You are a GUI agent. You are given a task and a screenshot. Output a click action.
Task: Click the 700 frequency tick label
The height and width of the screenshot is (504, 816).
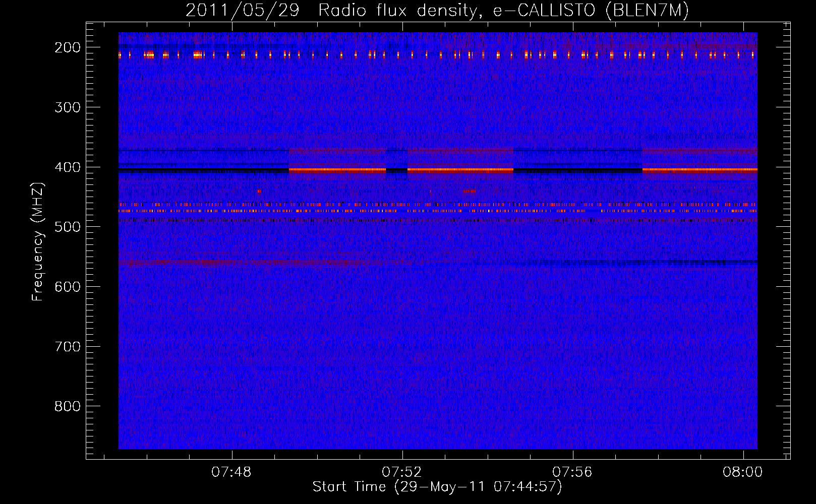pos(68,347)
